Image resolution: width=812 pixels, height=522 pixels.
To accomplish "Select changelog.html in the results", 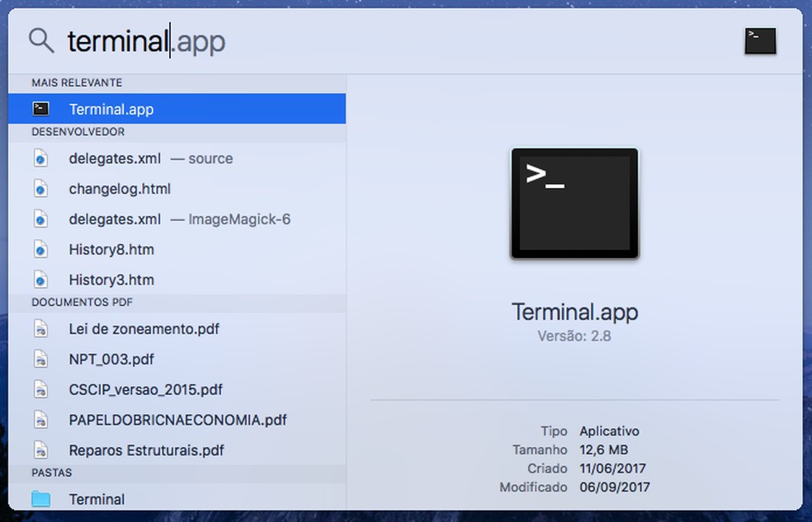I will click(118, 189).
